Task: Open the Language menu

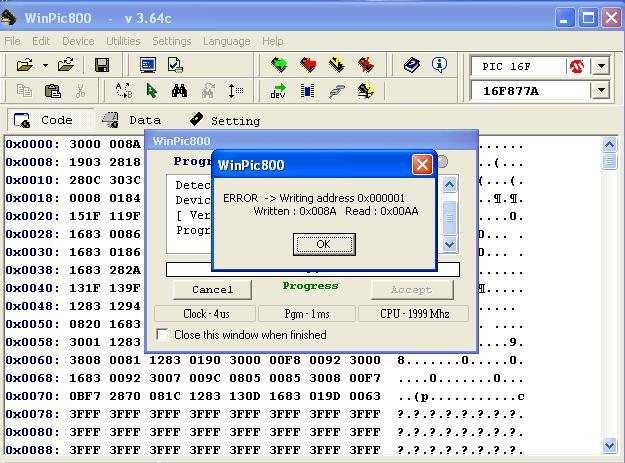Action: pos(226,41)
